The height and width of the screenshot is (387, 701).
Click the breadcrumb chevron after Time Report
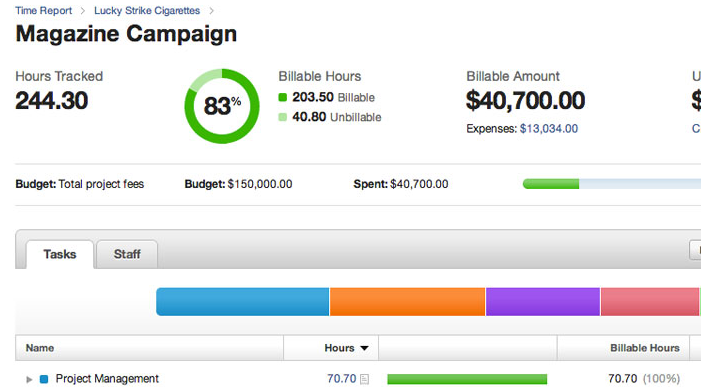[x=83, y=11]
